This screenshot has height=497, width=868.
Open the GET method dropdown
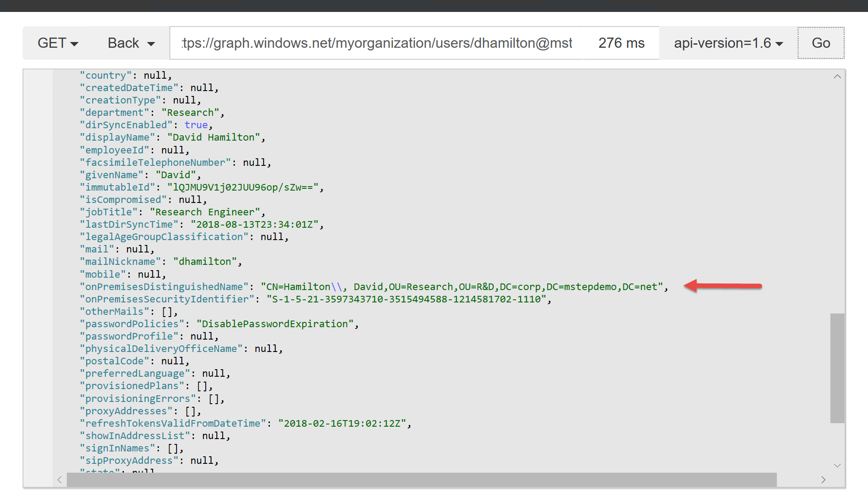(x=58, y=43)
